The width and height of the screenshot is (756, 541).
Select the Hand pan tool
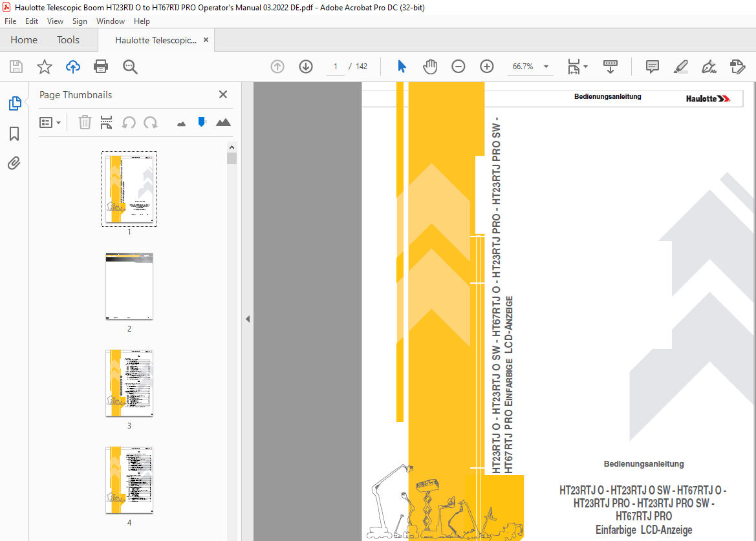tap(430, 67)
